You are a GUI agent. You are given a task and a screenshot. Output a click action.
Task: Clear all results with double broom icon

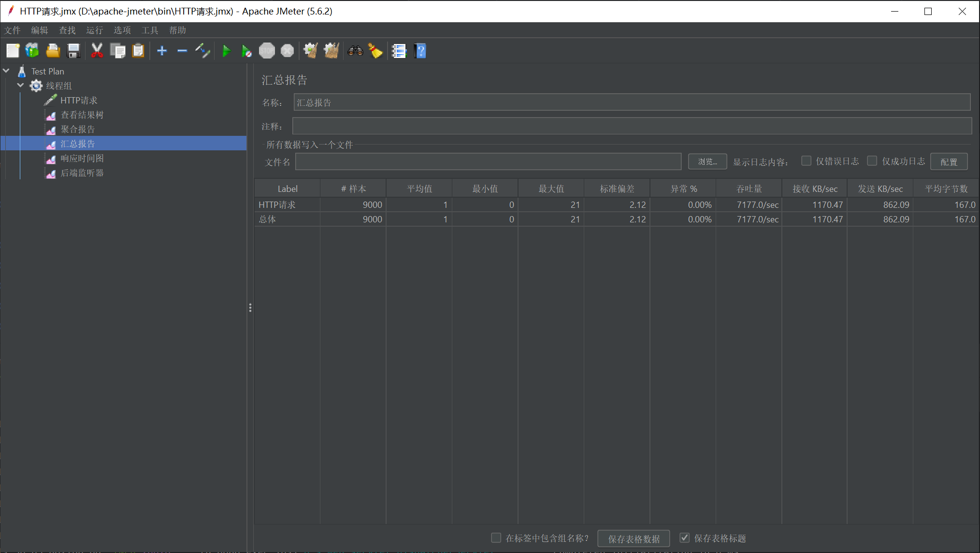tap(331, 51)
